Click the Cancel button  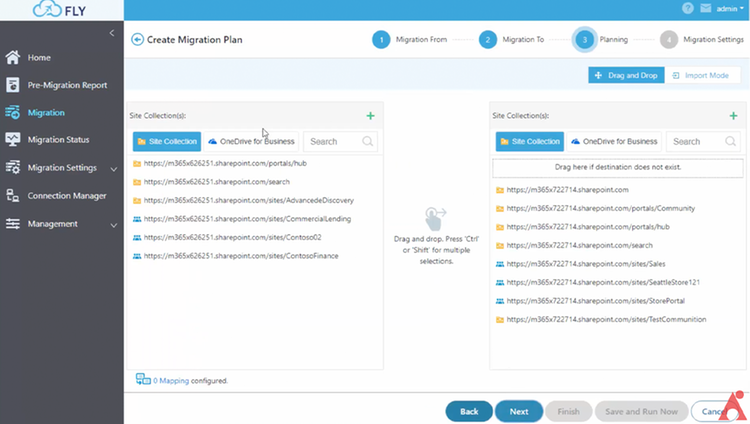(x=713, y=412)
